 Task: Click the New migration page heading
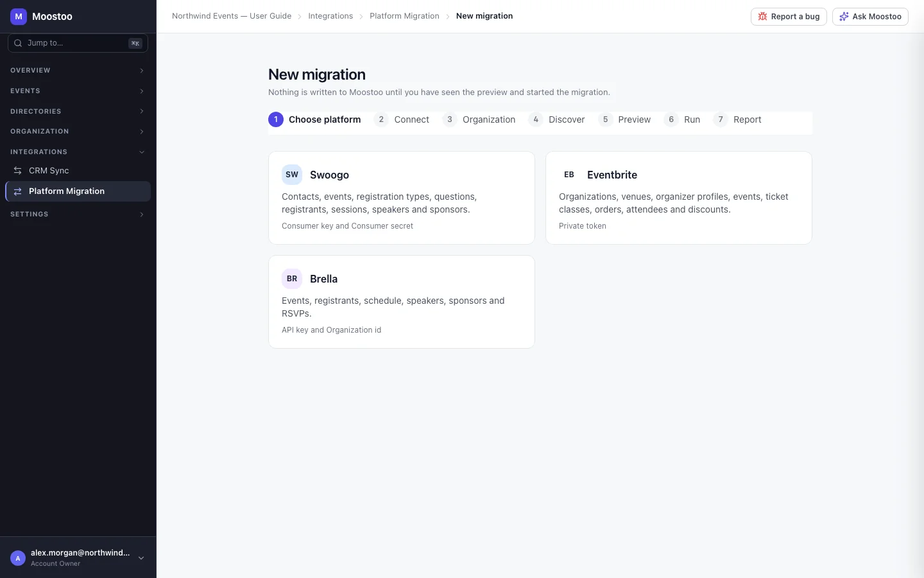317,74
